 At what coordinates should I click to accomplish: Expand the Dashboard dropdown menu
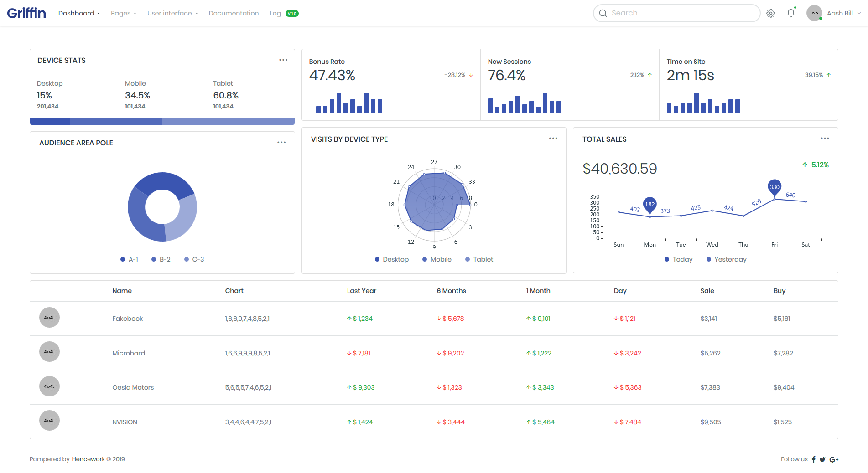point(79,13)
